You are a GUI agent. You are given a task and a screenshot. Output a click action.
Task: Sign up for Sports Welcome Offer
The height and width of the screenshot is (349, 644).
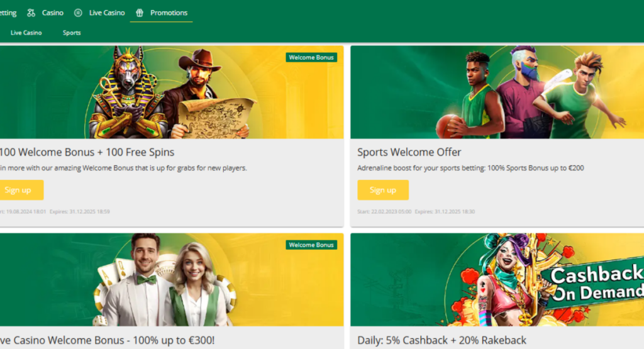383,190
